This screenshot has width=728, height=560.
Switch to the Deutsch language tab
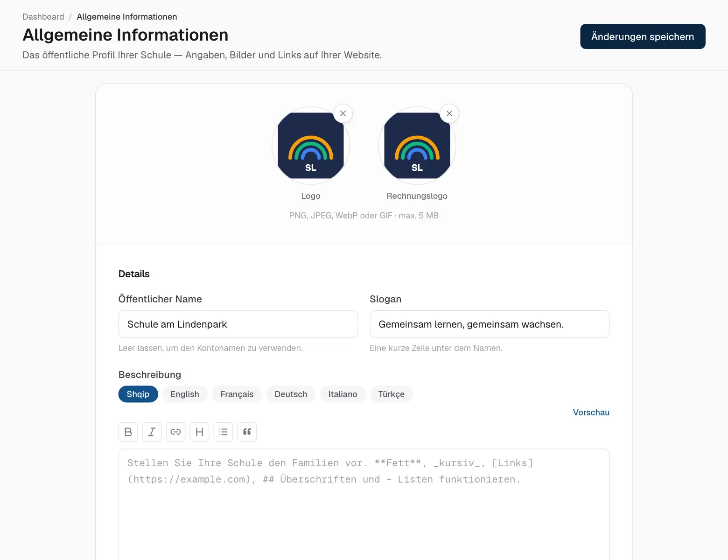tap(291, 394)
